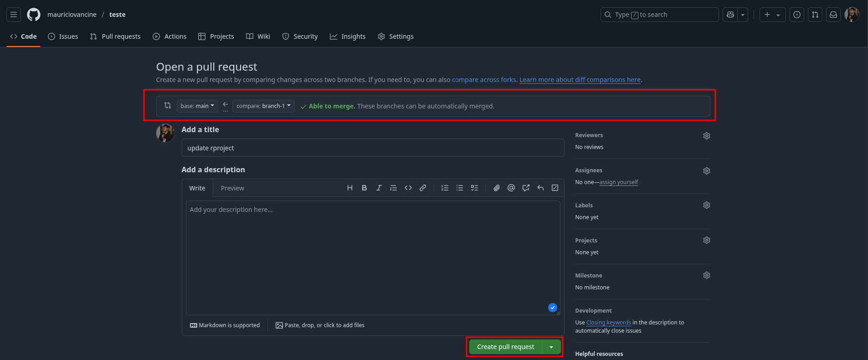Open the Reviewers gear settings
Screen dimensions: 868x360
(x=706, y=136)
